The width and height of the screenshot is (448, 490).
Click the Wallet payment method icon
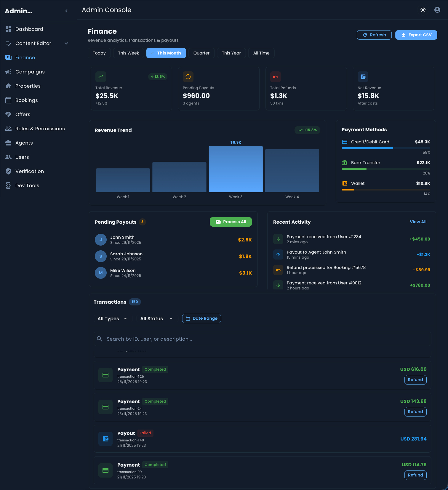[345, 183]
